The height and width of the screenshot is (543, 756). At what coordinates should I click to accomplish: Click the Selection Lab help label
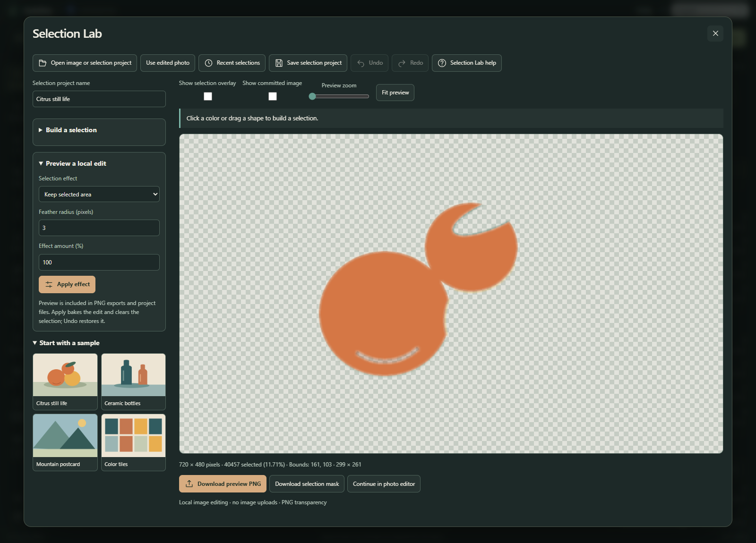pyautogui.click(x=473, y=63)
